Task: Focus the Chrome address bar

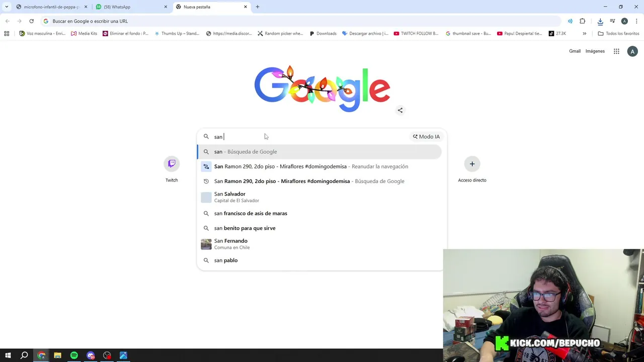Action: 302,21
